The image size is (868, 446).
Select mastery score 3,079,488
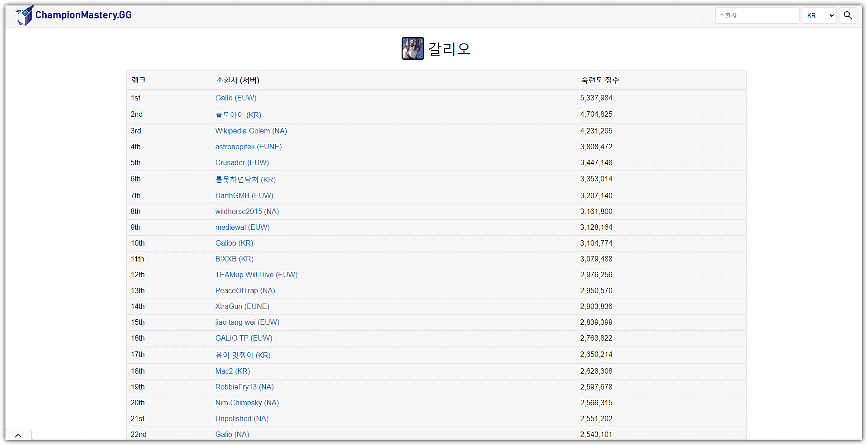pos(596,259)
